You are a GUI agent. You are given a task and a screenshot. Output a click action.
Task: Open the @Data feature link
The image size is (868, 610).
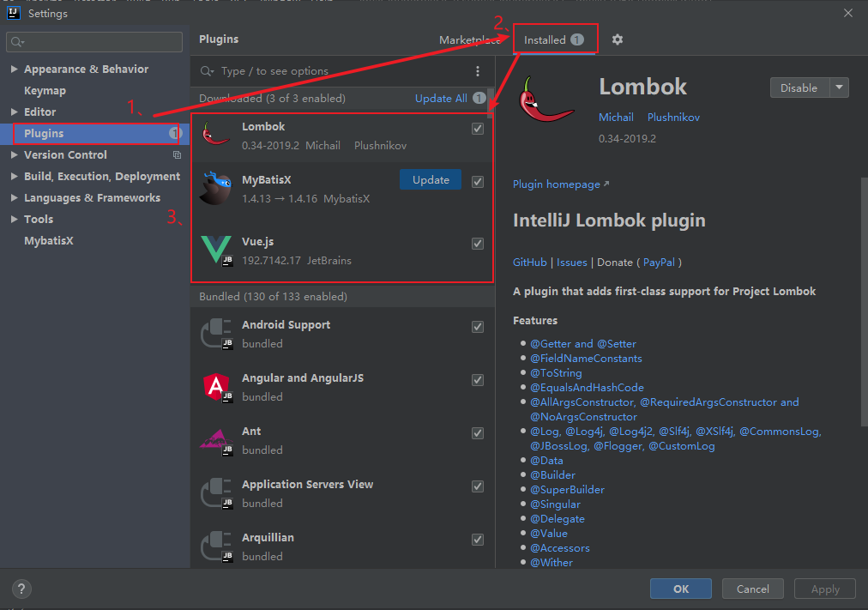546,461
